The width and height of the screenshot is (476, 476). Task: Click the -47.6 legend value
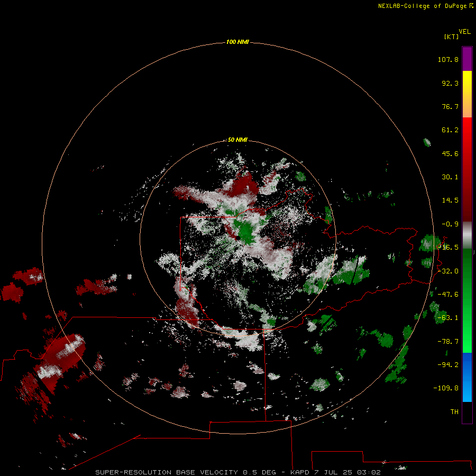448,295
